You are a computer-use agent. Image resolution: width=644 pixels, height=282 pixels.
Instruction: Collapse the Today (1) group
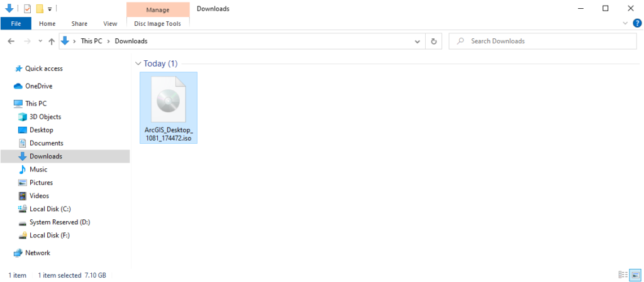[x=138, y=63]
